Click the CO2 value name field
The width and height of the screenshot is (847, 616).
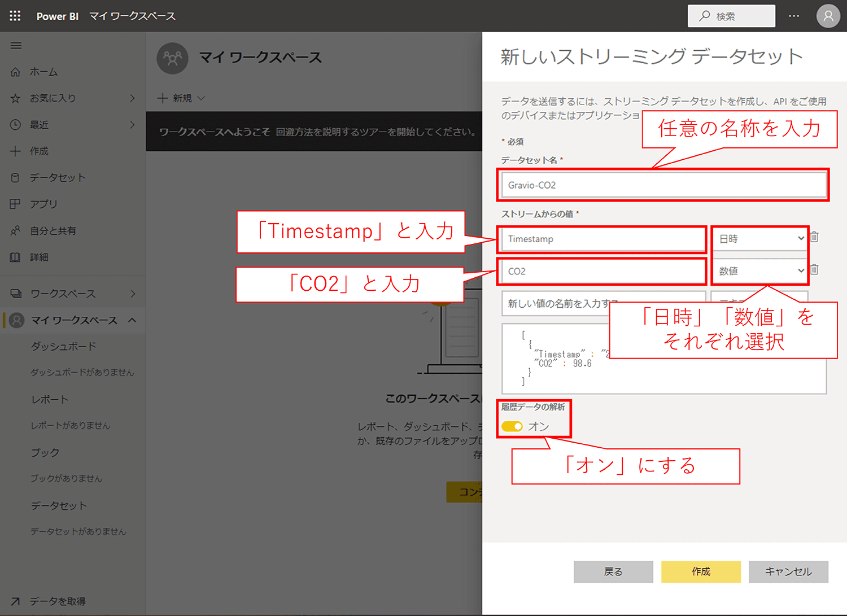pos(603,271)
